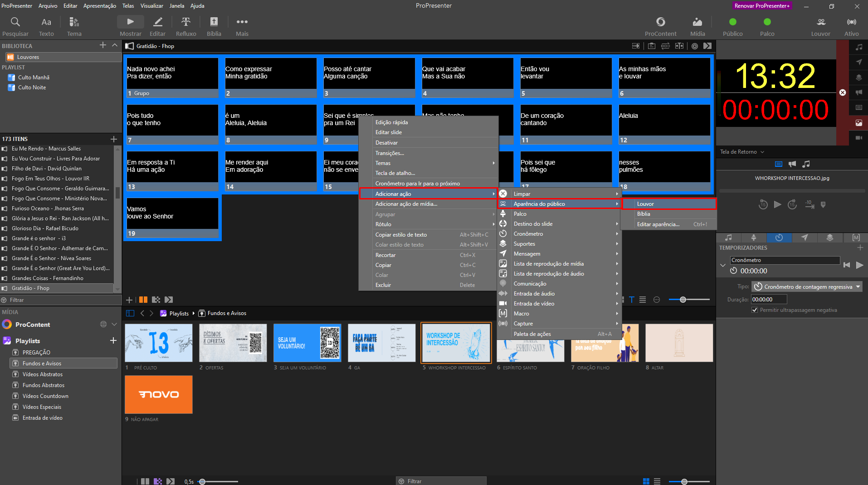The width and height of the screenshot is (868, 485).
Task: Click the Cronômetro name field
Action: pyautogui.click(x=785, y=260)
